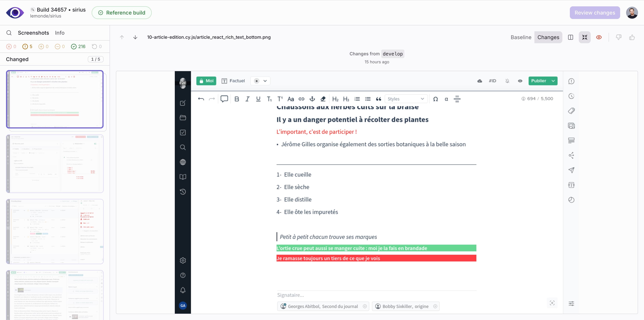The width and height of the screenshot is (644, 320).
Task: Click the Factuel article type button
Action: pyautogui.click(x=233, y=81)
